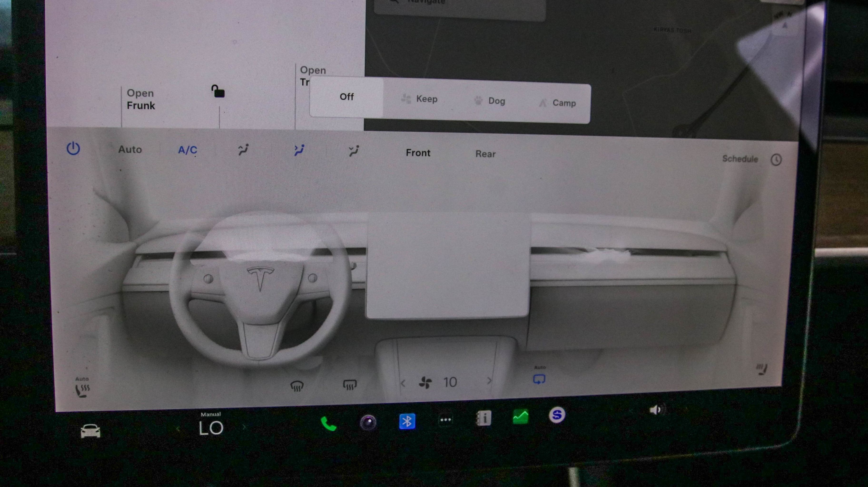Tap the door unlock padlock icon
This screenshot has height=487, width=868.
218,91
